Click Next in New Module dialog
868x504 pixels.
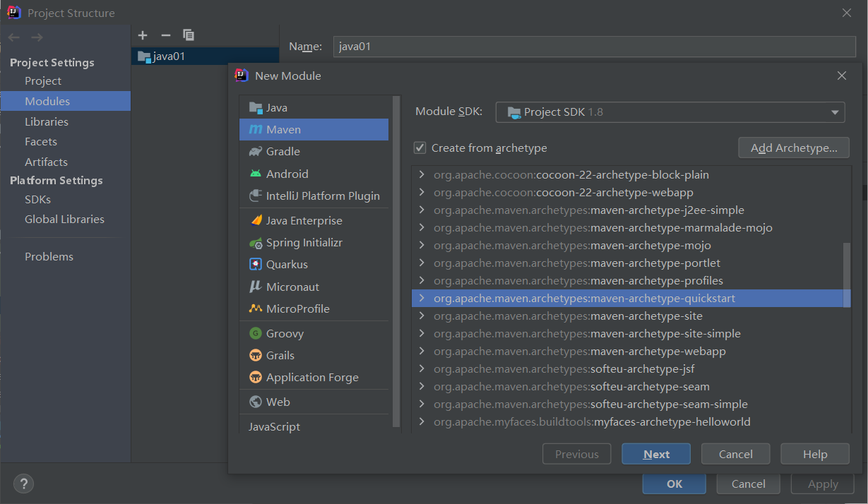(x=656, y=454)
